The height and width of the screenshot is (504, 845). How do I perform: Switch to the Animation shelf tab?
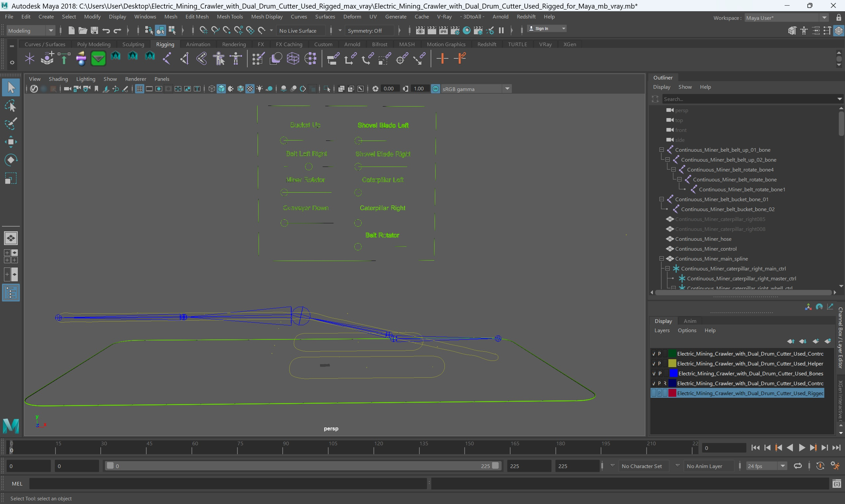click(198, 44)
